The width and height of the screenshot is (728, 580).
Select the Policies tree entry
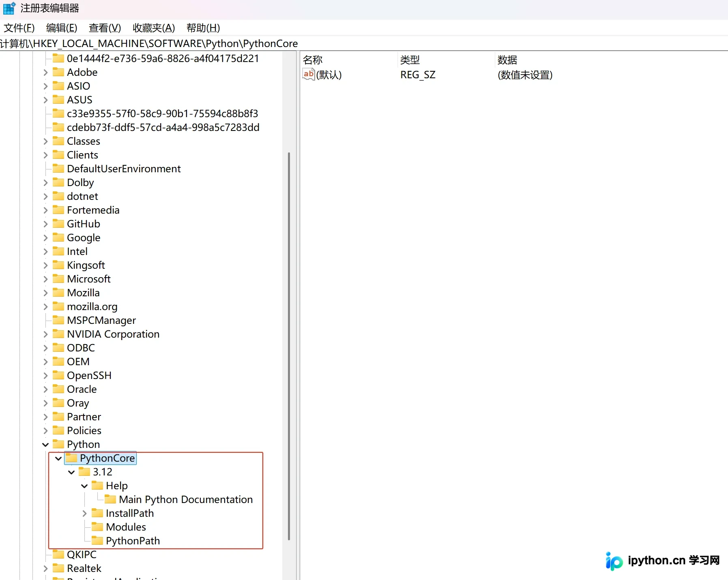[84, 430]
